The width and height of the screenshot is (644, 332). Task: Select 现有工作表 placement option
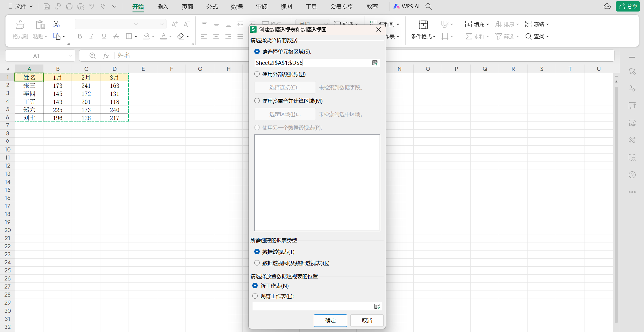pos(255,296)
